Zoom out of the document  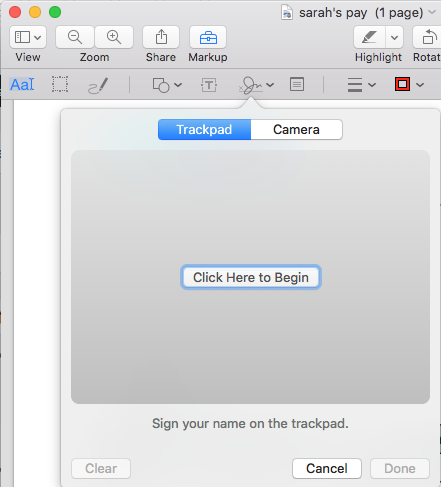[x=75, y=37]
